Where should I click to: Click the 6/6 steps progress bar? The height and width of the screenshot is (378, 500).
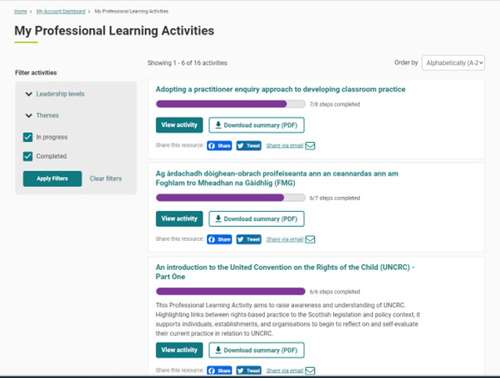(x=231, y=291)
